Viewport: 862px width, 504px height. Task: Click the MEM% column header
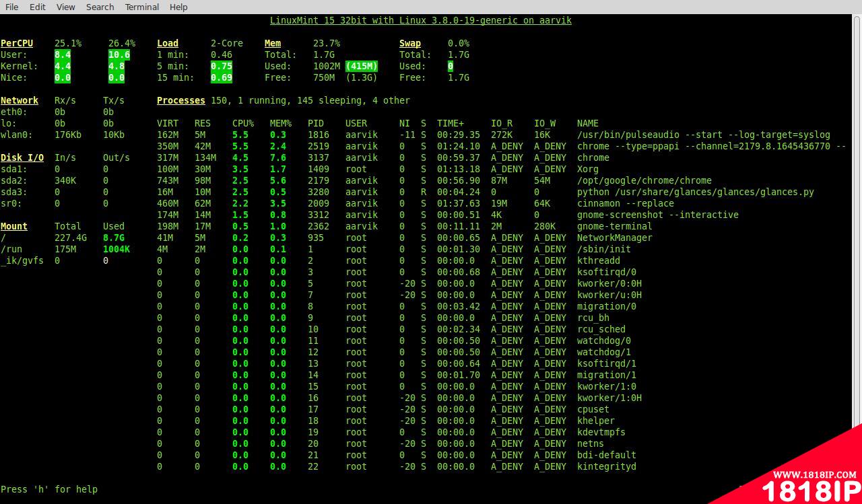coord(281,123)
